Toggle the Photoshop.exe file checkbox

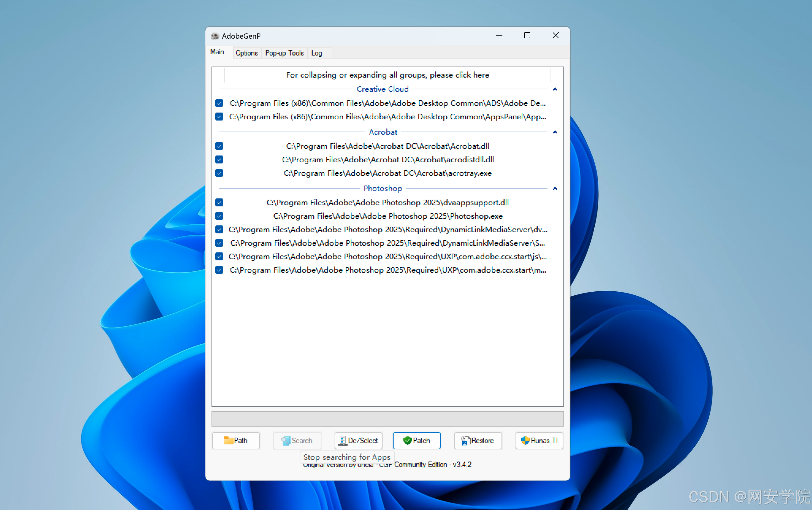click(x=219, y=216)
